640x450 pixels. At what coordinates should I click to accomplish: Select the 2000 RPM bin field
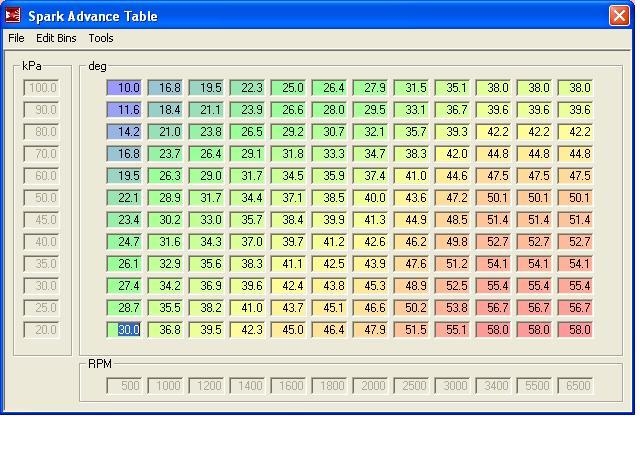point(371,386)
